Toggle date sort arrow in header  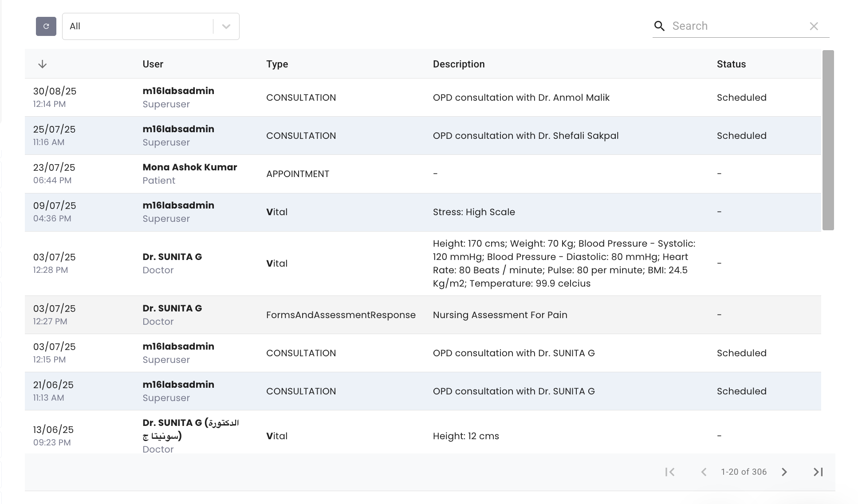[43, 64]
